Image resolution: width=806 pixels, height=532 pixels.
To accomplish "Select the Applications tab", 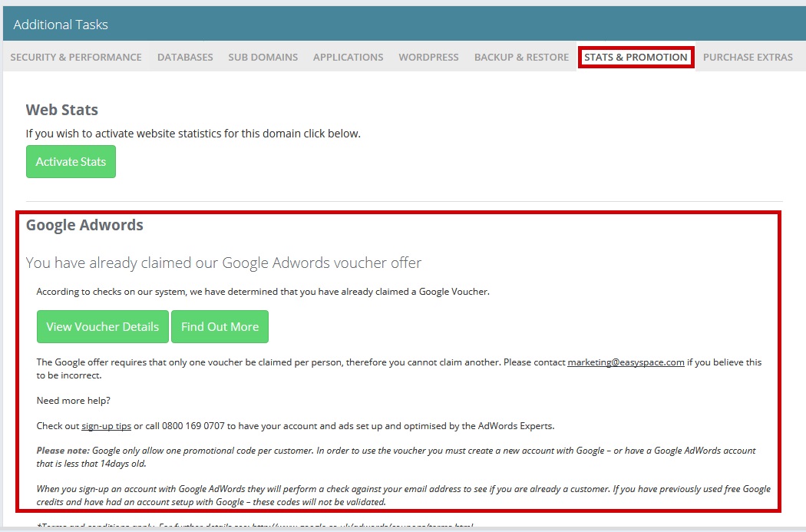I will (348, 57).
